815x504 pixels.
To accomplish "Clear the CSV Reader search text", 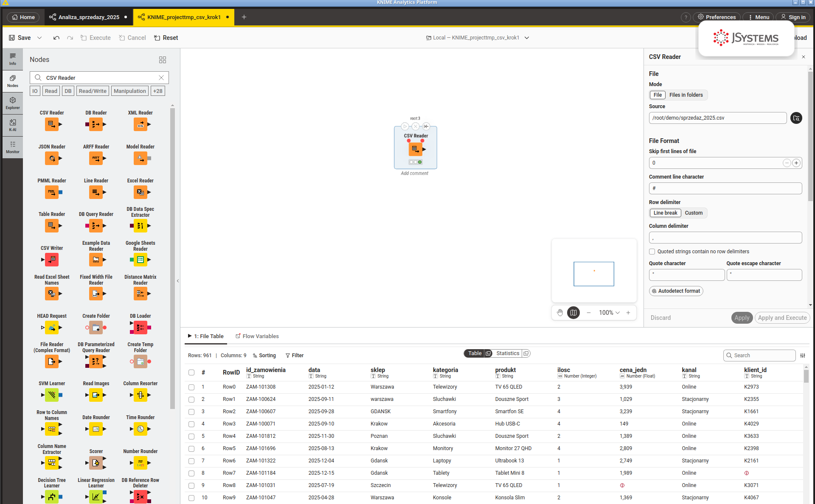I will tap(161, 78).
